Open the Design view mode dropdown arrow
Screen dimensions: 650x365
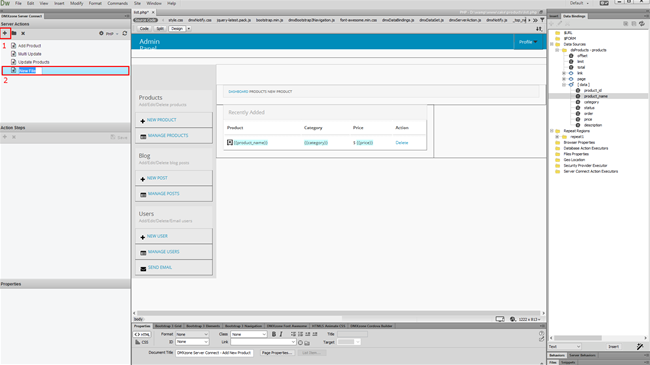click(189, 29)
